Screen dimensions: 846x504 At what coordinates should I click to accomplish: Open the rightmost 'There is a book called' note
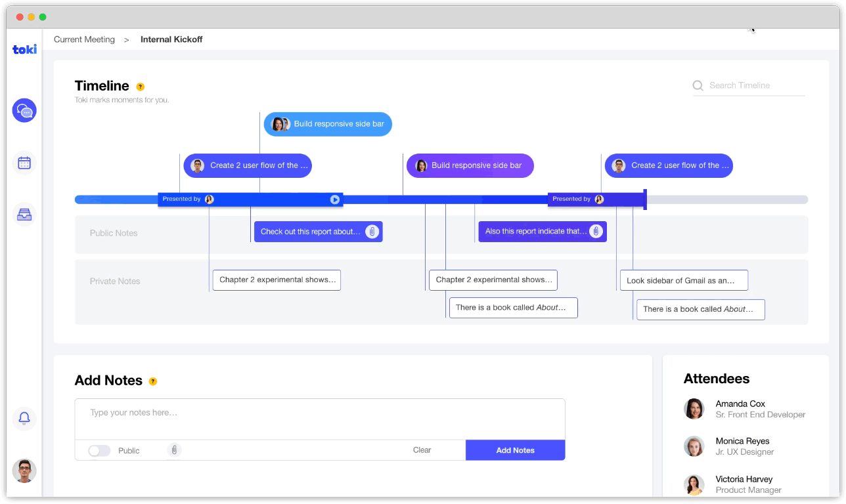point(701,309)
